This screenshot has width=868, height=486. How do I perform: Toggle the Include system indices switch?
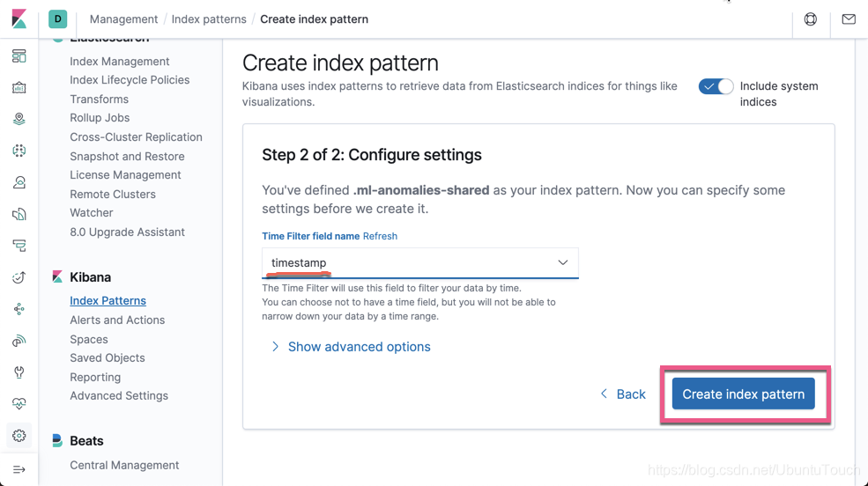click(x=716, y=86)
